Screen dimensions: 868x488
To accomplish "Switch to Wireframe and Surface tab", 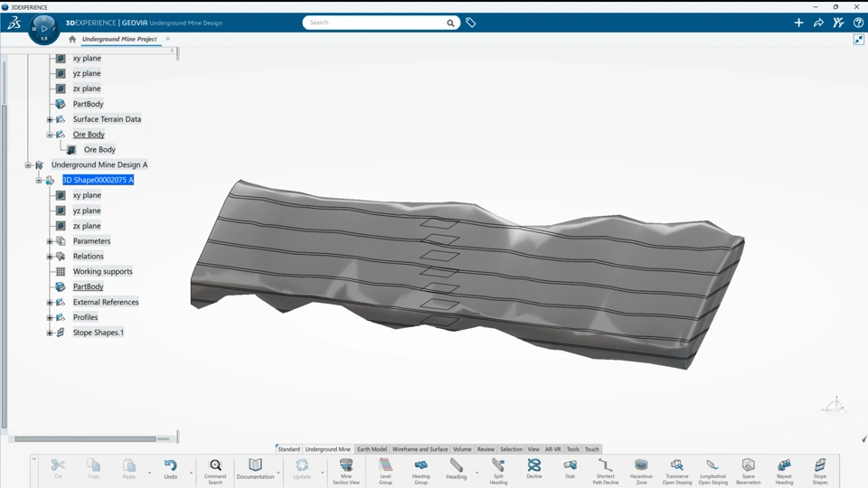I will (x=420, y=449).
